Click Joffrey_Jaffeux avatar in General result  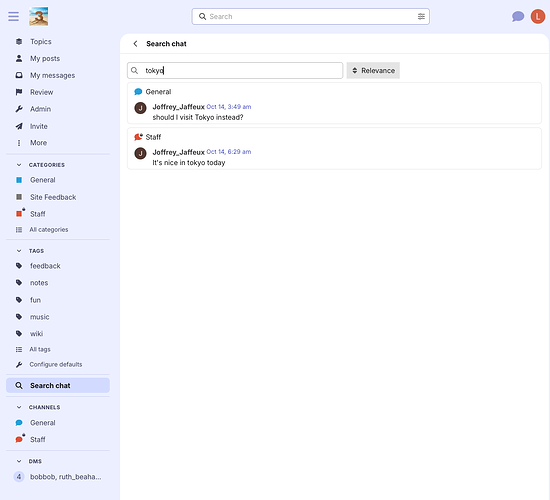pyautogui.click(x=140, y=108)
